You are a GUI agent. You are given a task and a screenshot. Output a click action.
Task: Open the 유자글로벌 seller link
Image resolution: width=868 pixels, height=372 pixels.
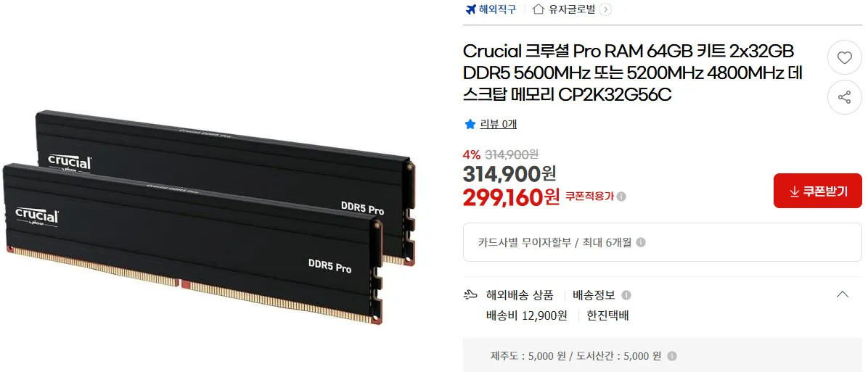(572, 9)
